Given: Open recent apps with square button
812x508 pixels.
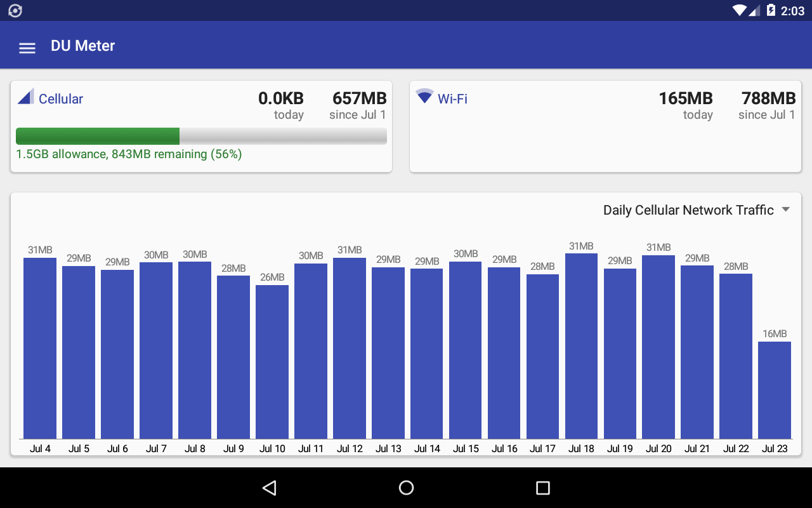Looking at the screenshot, I should (x=542, y=488).
